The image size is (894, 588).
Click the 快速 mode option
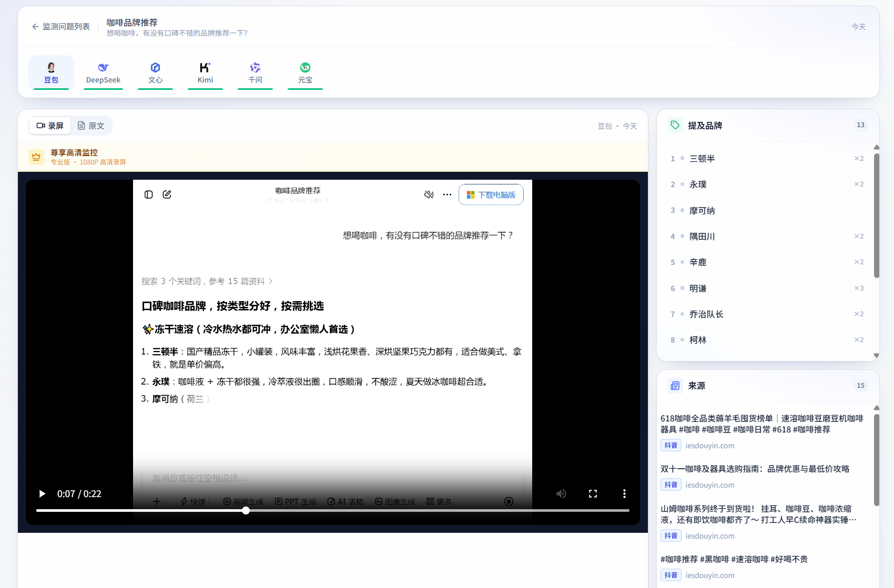tap(194, 502)
